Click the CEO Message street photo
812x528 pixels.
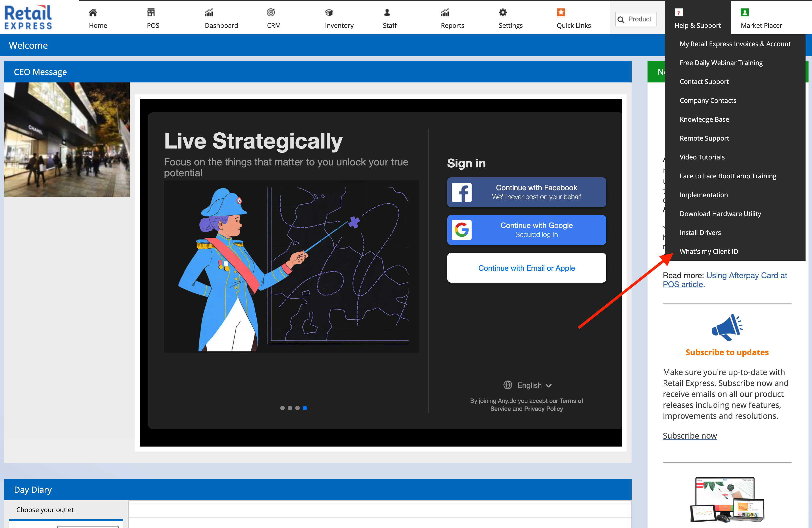(67, 140)
